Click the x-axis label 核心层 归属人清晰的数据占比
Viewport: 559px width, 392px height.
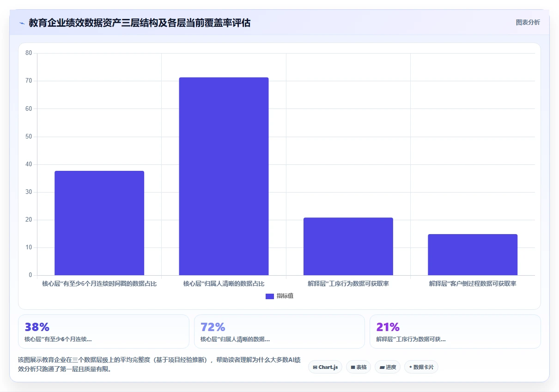[224, 283]
